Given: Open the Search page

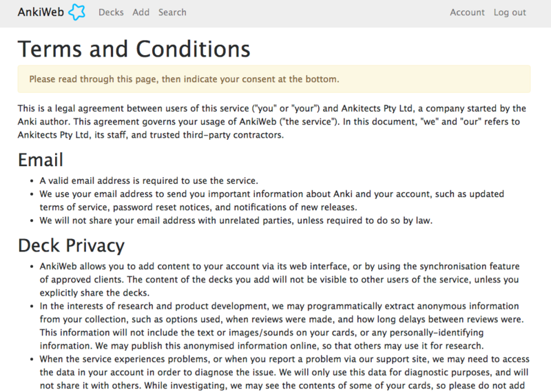Looking at the screenshot, I should click(172, 12).
